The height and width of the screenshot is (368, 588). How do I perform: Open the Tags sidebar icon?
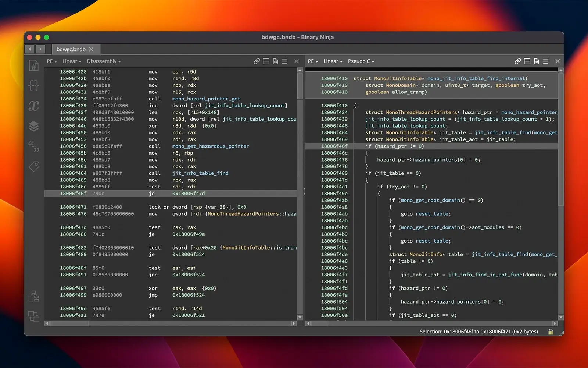34,167
